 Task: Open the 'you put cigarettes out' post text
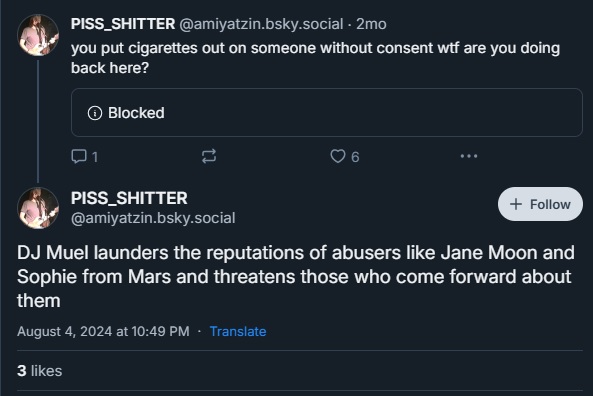(315, 58)
